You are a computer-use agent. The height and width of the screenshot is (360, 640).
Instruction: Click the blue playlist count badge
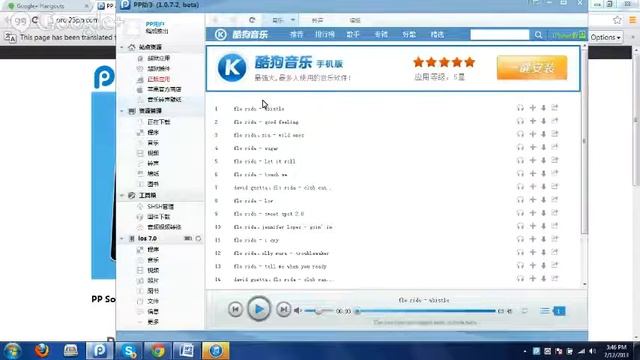tap(559, 311)
